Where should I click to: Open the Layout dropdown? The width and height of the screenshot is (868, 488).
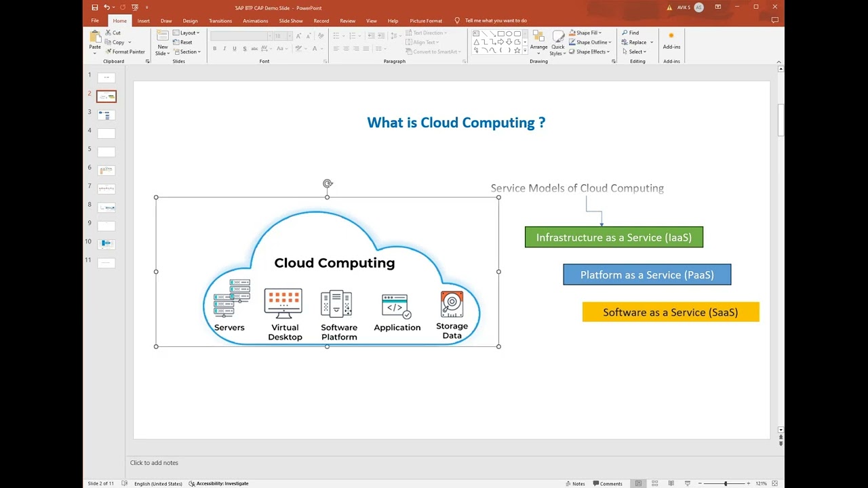click(x=186, y=33)
